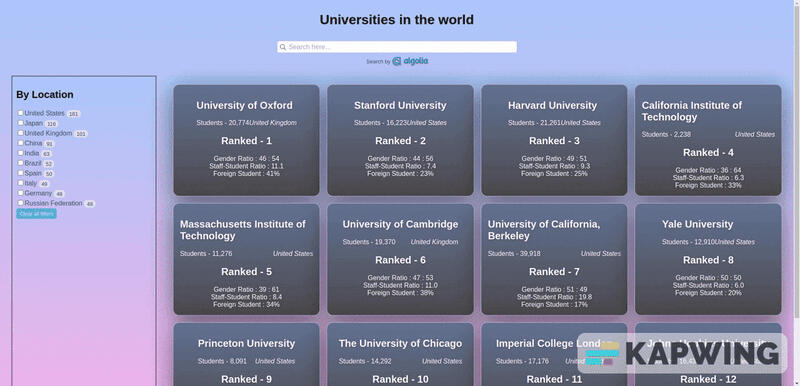Open the Harvard University card

tap(554, 140)
